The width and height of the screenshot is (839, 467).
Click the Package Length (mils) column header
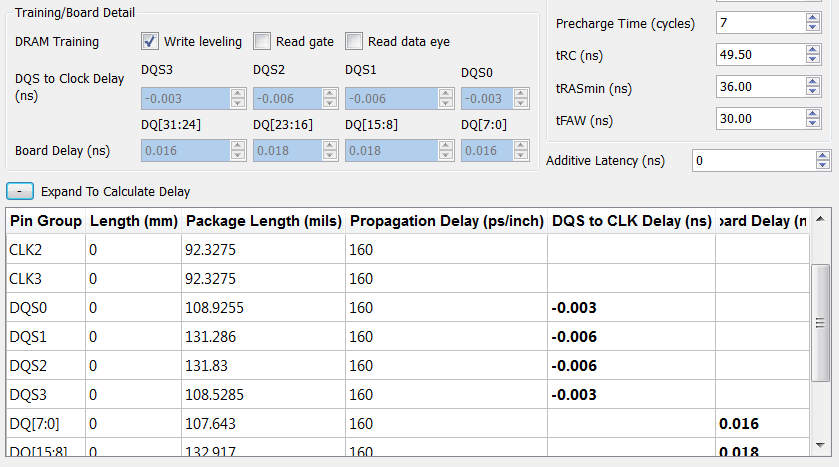(x=264, y=220)
